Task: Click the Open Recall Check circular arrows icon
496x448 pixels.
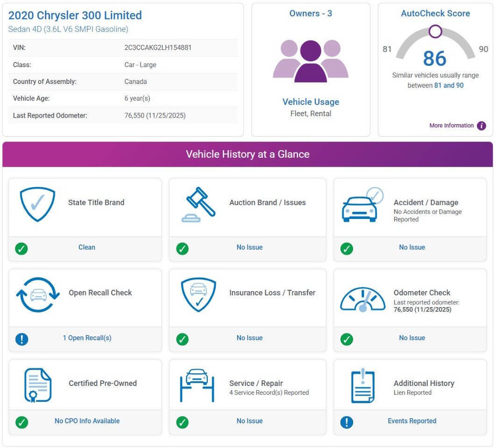Action: 38,295
